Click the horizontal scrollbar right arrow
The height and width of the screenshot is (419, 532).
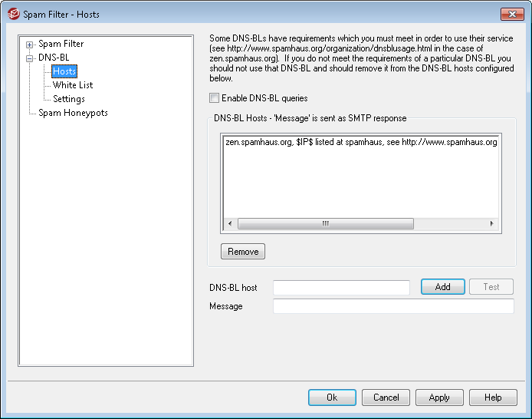point(492,224)
